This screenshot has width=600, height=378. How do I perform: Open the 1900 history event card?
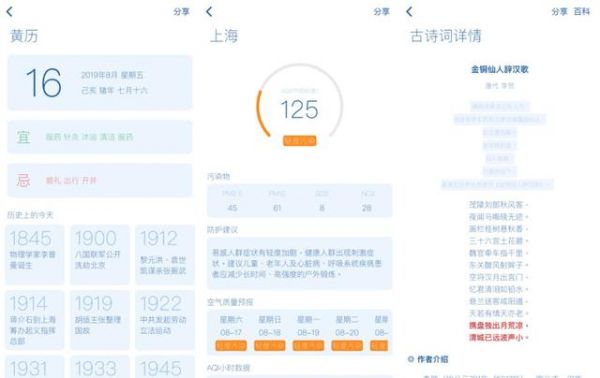pos(100,254)
